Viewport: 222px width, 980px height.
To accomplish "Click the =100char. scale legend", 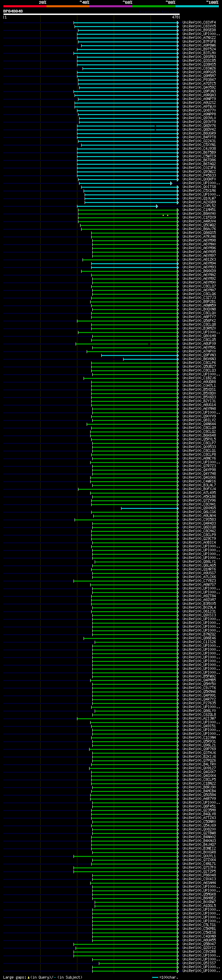I will (165, 977).
